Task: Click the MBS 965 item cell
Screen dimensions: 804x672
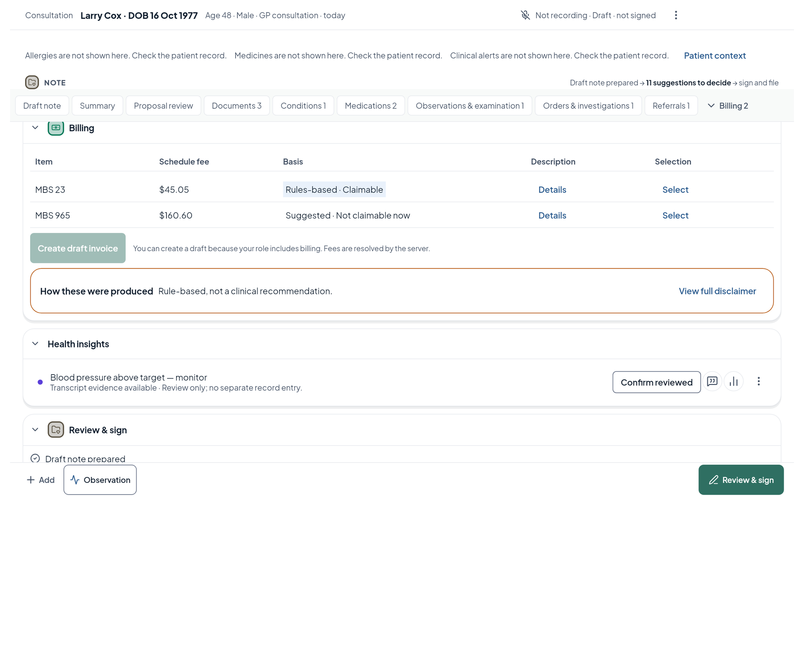Action: (53, 215)
